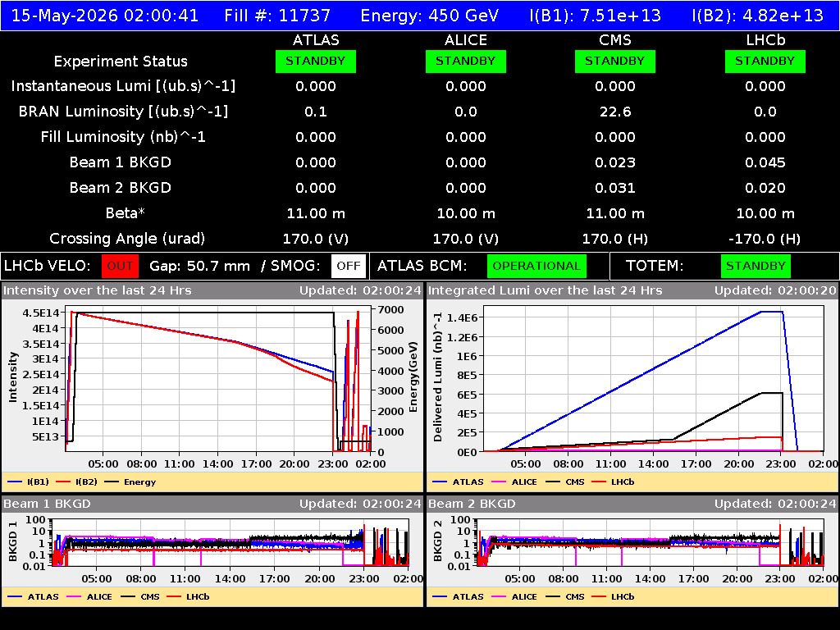Click the ATLAS BCM OPERATIONAL indicator
This screenshot has width=840, height=630.
point(536,266)
